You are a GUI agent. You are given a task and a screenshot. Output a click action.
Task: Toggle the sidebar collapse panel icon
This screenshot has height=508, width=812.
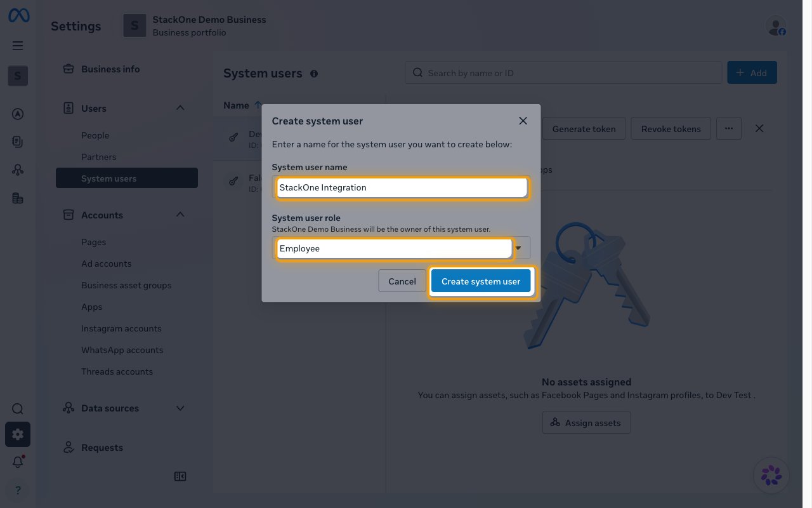[x=180, y=476]
